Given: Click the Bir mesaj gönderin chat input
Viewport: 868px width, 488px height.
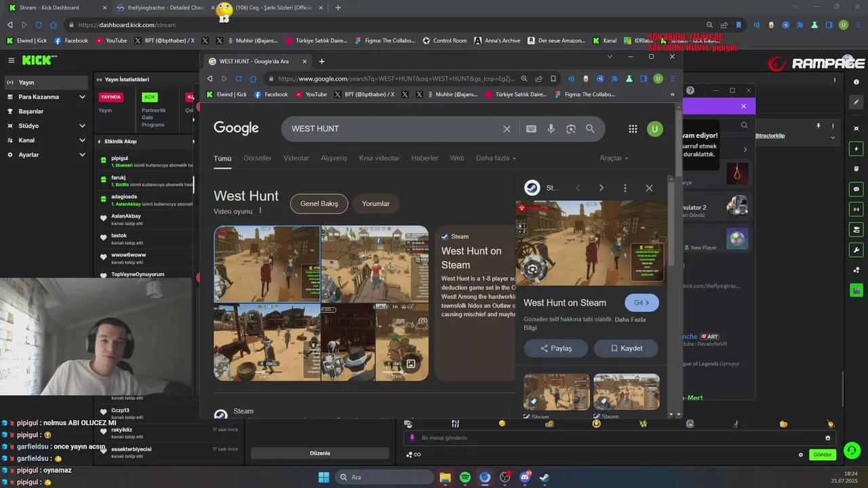Looking at the screenshot, I should (x=620, y=438).
